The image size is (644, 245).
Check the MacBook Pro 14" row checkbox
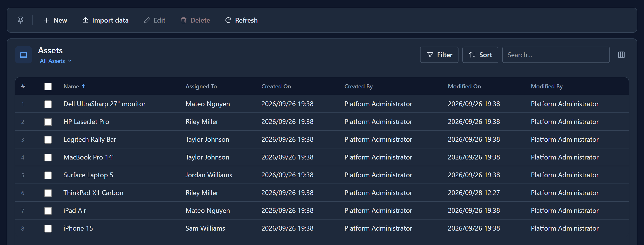[x=48, y=158]
